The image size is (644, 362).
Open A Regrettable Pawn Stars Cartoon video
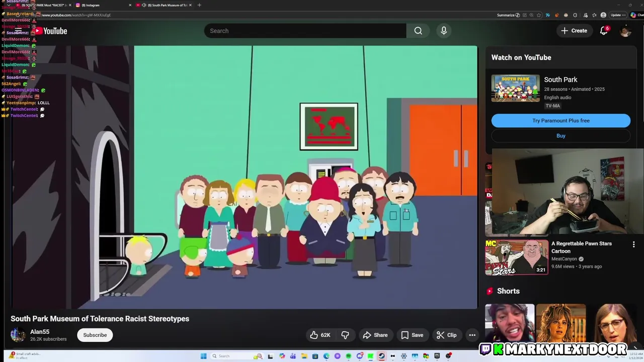pos(582,247)
